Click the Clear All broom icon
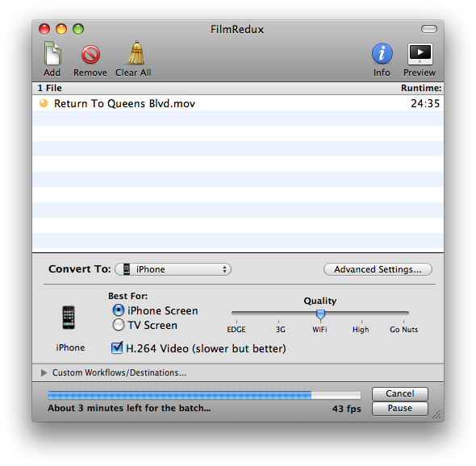The height and width of the screenshot is (466, 476). [136, 52]
